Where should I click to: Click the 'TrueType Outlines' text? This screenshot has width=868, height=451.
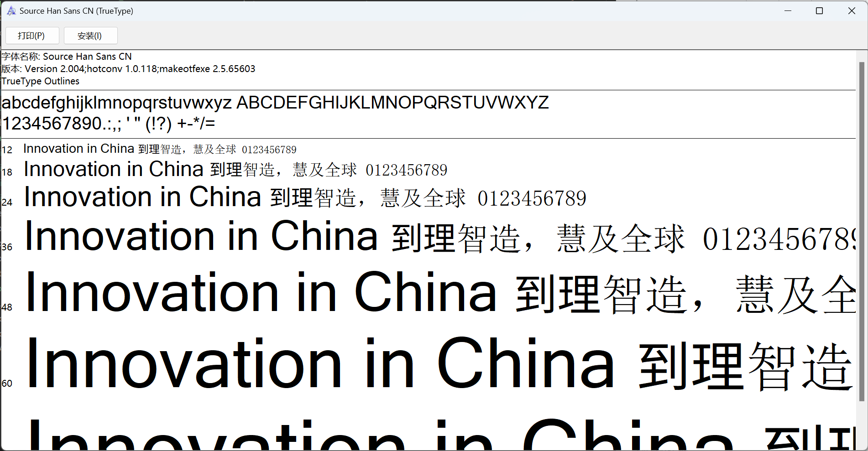(x=41, y=81)
